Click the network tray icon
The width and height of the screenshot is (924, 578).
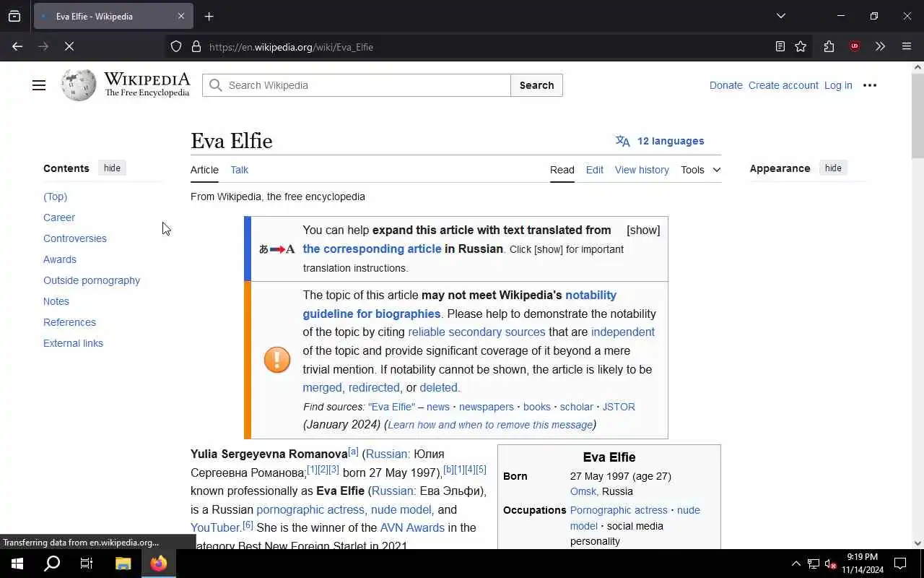click(814, 564)
